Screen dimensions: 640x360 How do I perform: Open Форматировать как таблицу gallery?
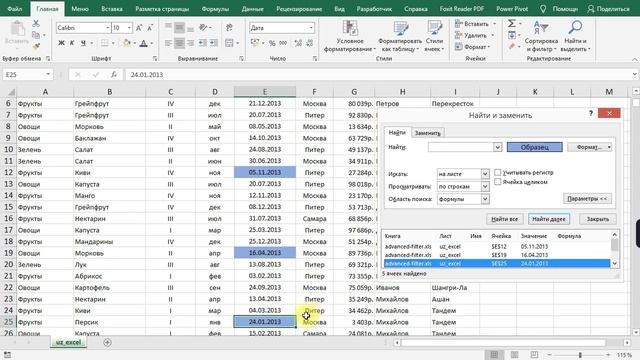tap(400, 36)
